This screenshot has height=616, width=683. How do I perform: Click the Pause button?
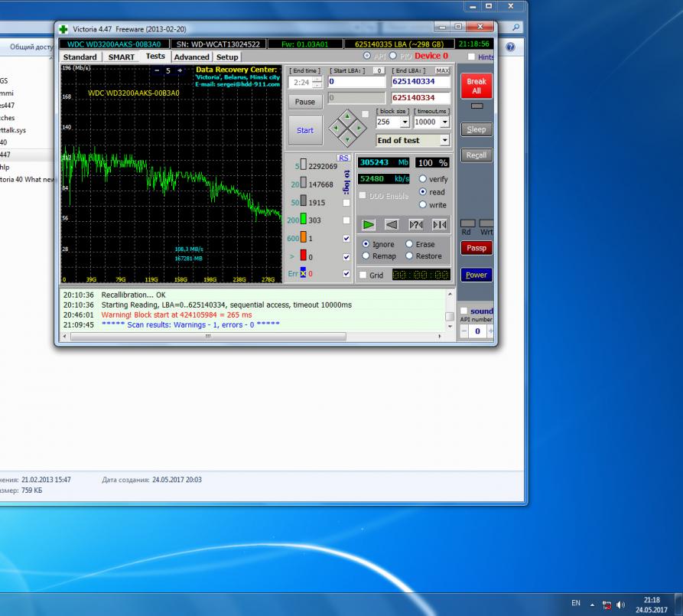305,102
